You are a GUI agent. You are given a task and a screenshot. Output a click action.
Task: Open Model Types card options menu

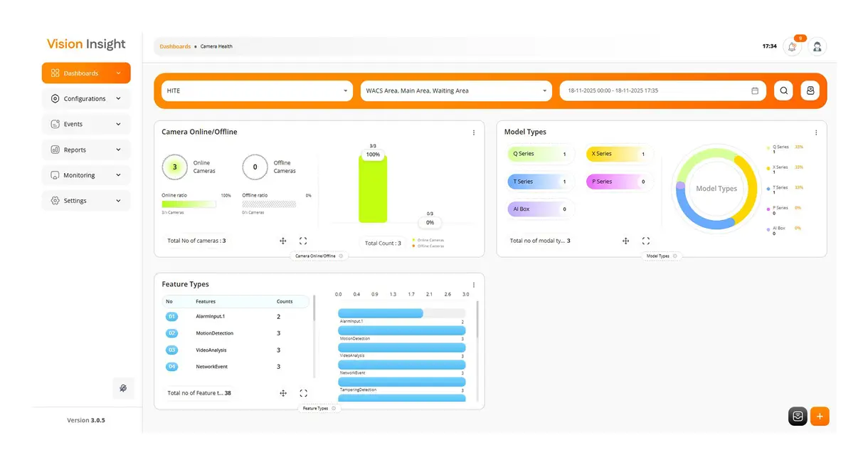click(816, 132)
